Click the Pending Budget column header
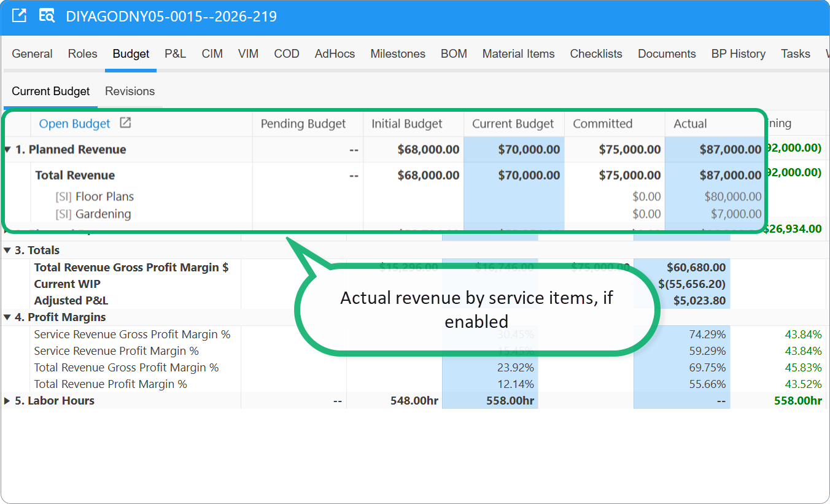Screen dimensions: 830x504 (x=303, y=123)
